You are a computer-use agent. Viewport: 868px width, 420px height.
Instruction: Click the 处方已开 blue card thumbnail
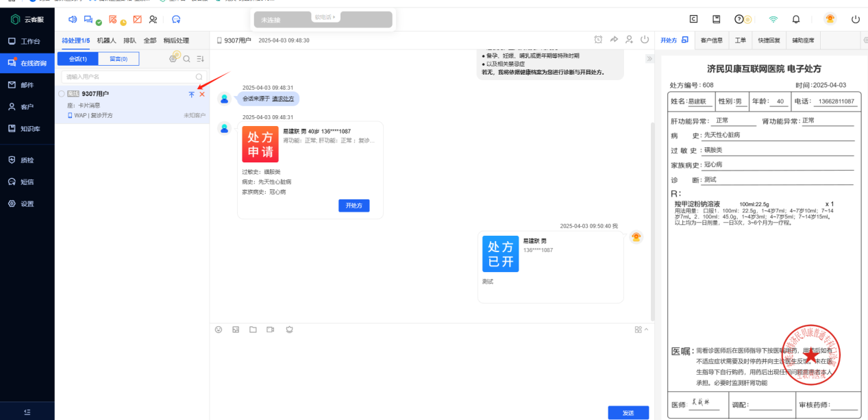500,254
